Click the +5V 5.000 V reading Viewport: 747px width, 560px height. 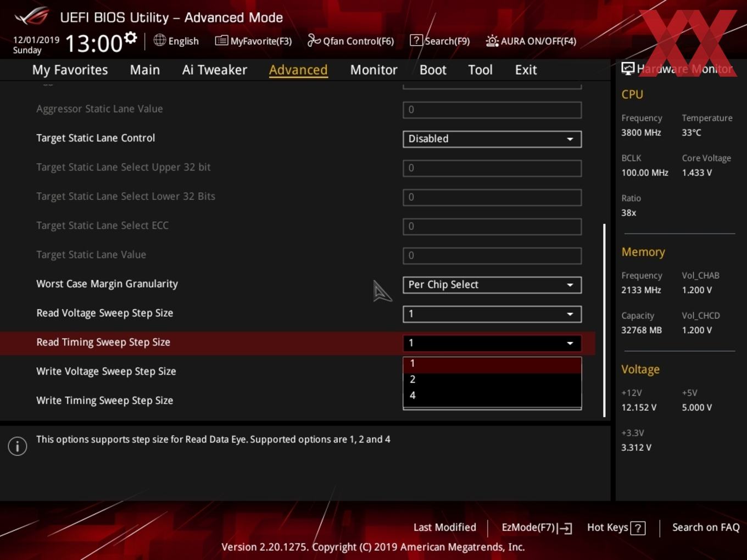click(x=696, y=407)
